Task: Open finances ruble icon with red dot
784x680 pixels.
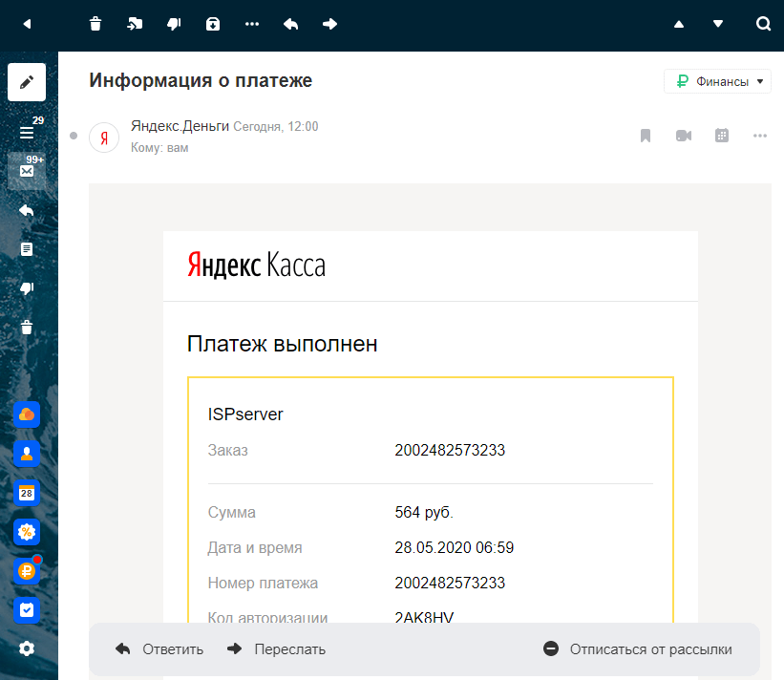Action: [27, 571]
